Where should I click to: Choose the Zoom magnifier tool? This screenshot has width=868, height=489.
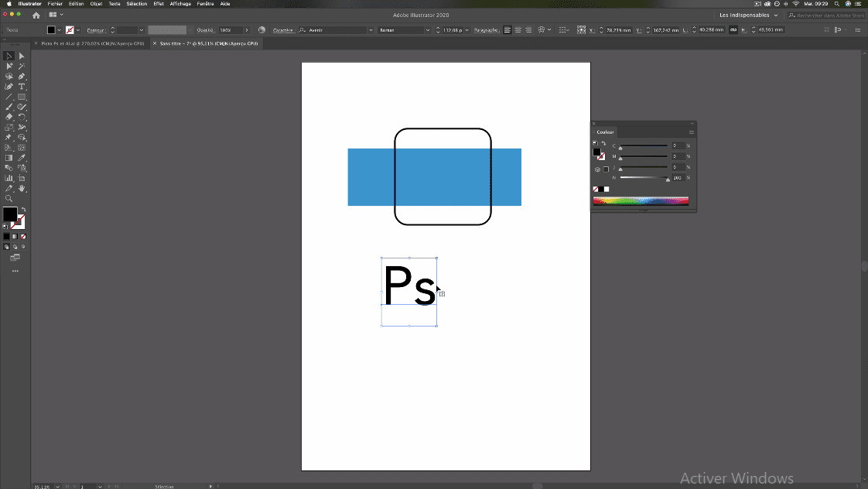[9, 199]
